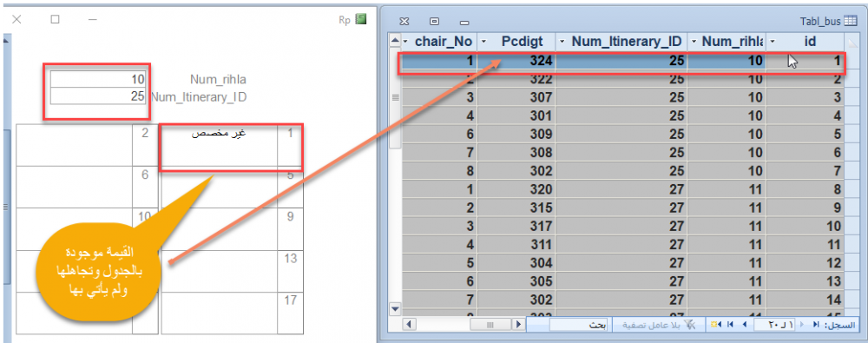
Task: Select the chair_No column header
Action: click(x=439, y=42)
